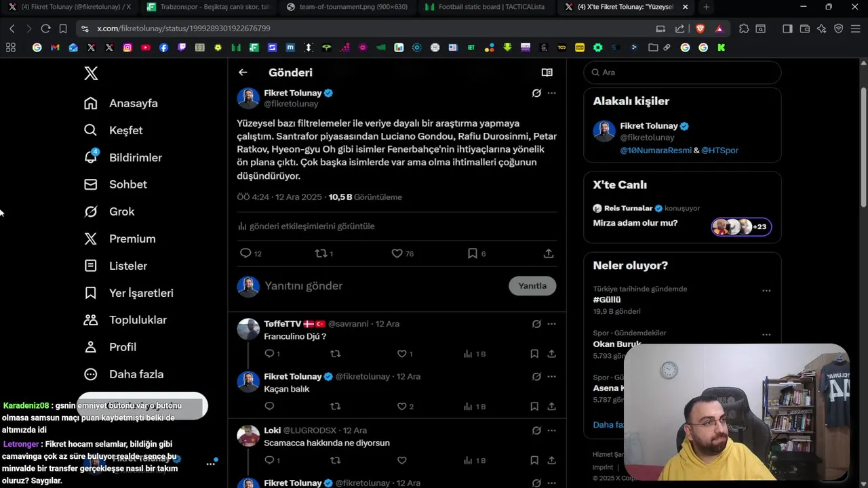Click the Yanıtla button
Viewport: 868px width, 488px height.
point(532,286)
